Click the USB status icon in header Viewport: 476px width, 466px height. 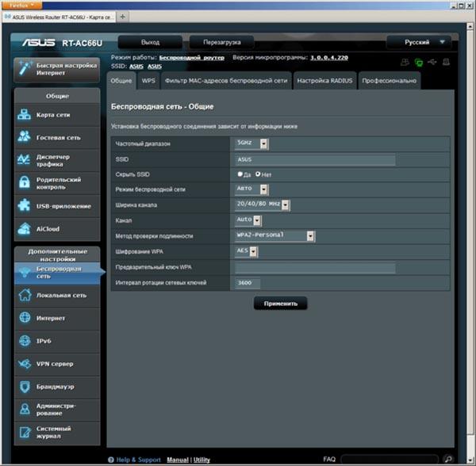click(x=432, y=62)
